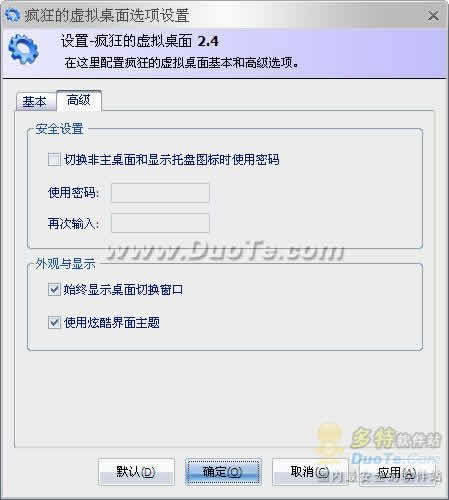This screenshot has height=500, width=449.
Task: Click the 安全设置 group label
Action: pyautogui.click(x=60, y=129)
